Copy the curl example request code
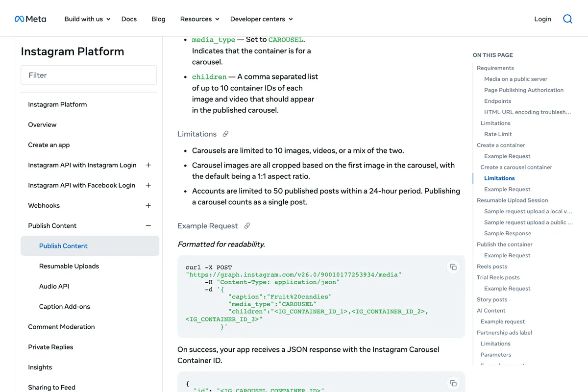588x392 pixels. pos(453,267)
